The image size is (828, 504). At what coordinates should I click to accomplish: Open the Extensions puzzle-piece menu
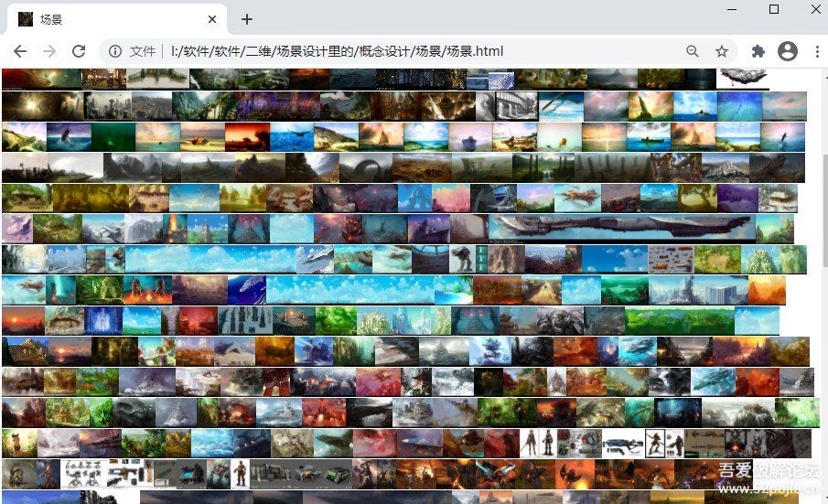coord(758,51)
